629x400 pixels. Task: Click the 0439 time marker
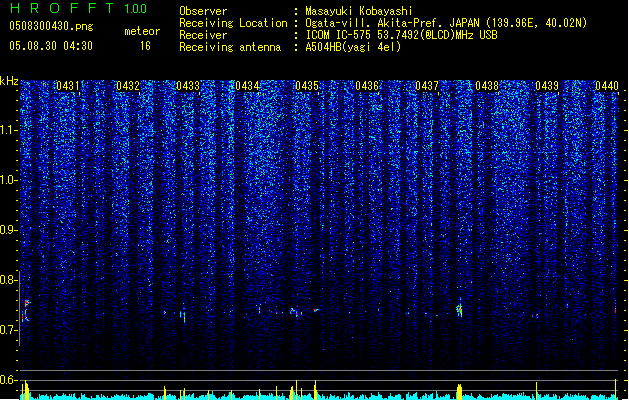click(x=547, y=86)
